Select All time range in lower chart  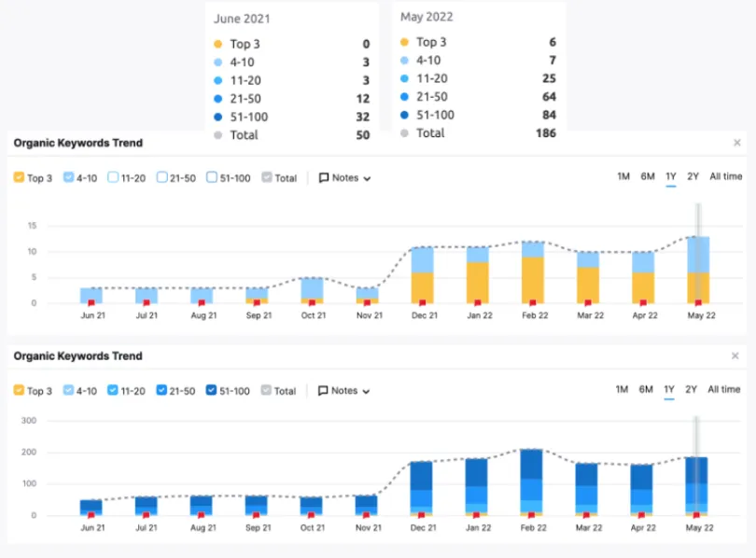click(x=723, y=389)
